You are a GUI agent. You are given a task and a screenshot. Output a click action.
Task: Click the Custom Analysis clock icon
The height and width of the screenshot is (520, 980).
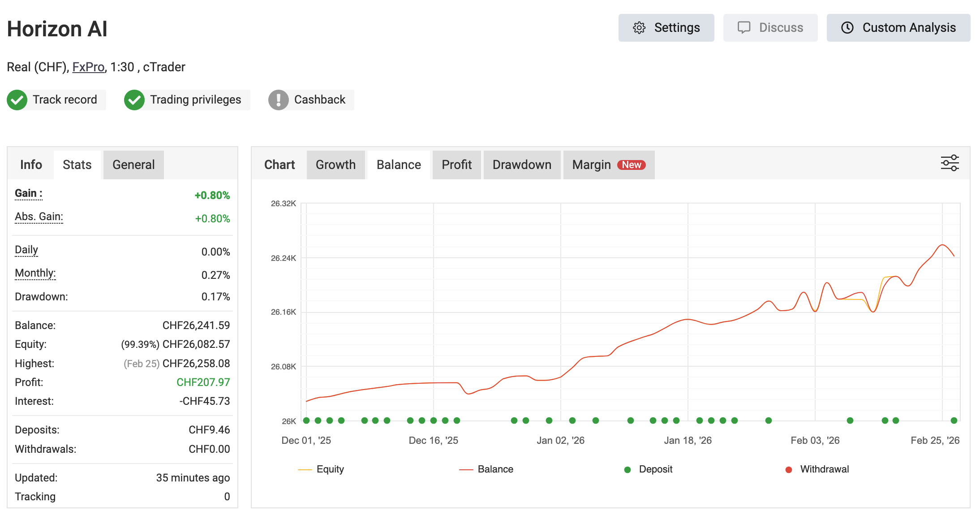[847, 28]
